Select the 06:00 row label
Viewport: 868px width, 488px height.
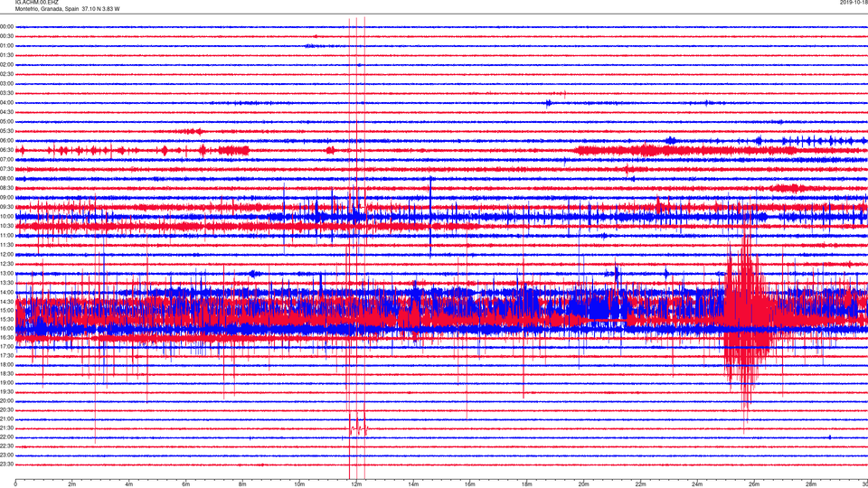point(7,141)
